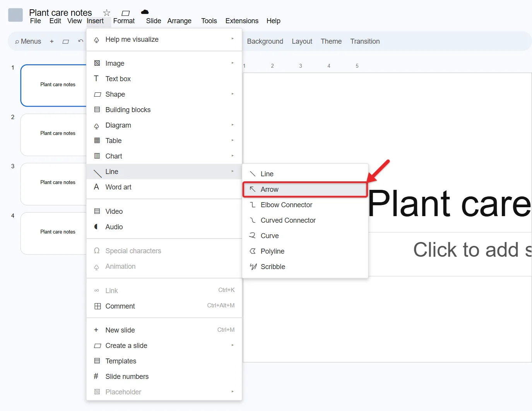Select slide 4 thumbnail
The height and width of the screenshot is (411, 532).
[x=53, y=233]
